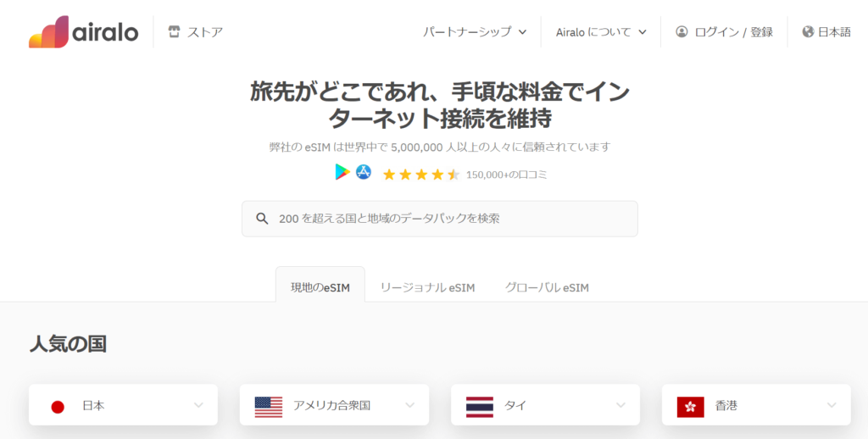Click the 150,000+の口コミ text
Screen dimensions: 868x439
click(507, 175)
